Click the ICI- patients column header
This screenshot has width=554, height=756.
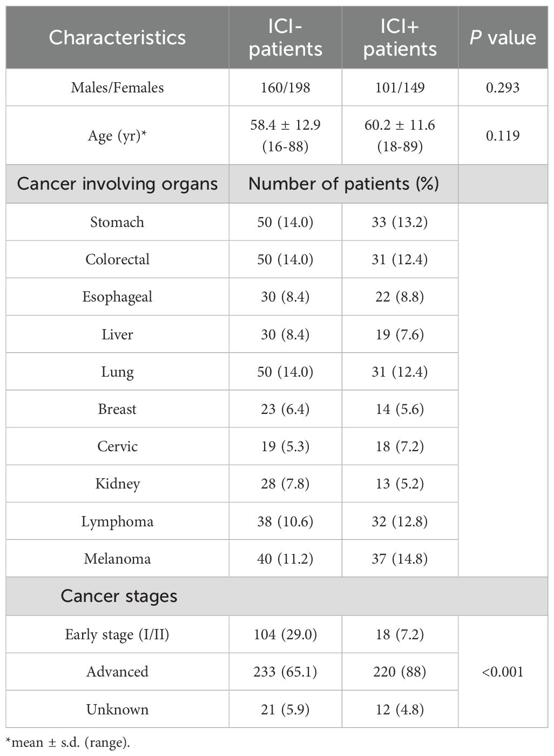tap(285, 38)
